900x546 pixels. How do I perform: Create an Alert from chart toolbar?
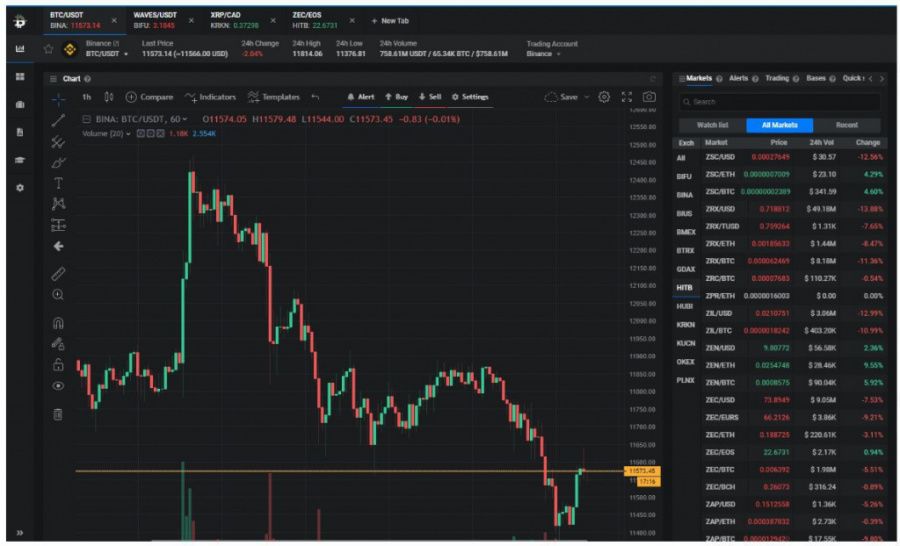click(361, 97)
